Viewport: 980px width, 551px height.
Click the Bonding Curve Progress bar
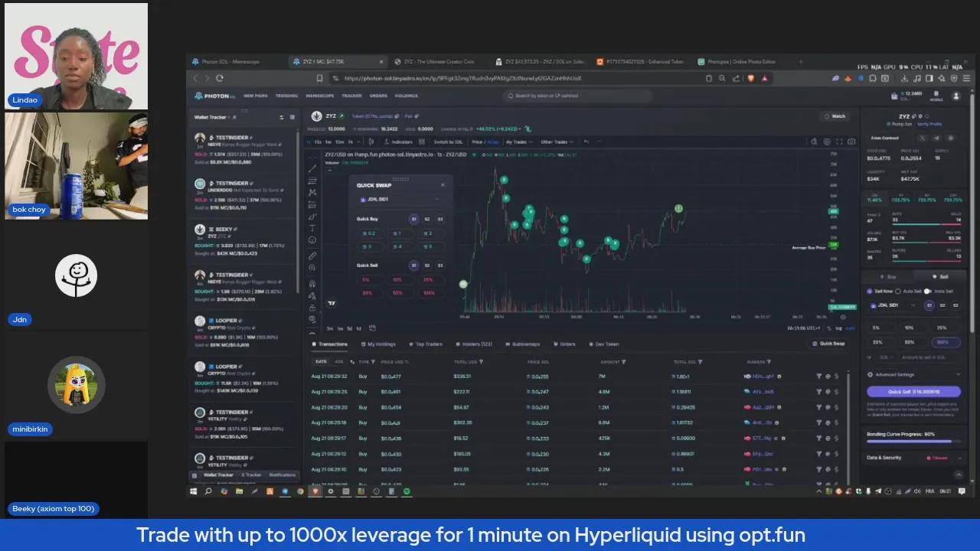914,442
